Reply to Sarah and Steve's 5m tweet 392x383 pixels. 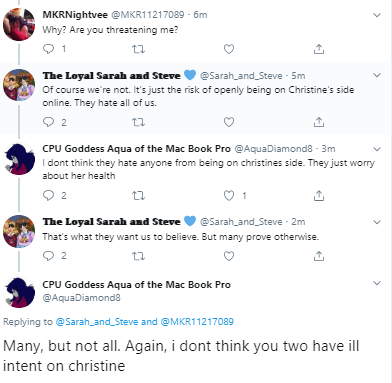(x=49, y=122)
